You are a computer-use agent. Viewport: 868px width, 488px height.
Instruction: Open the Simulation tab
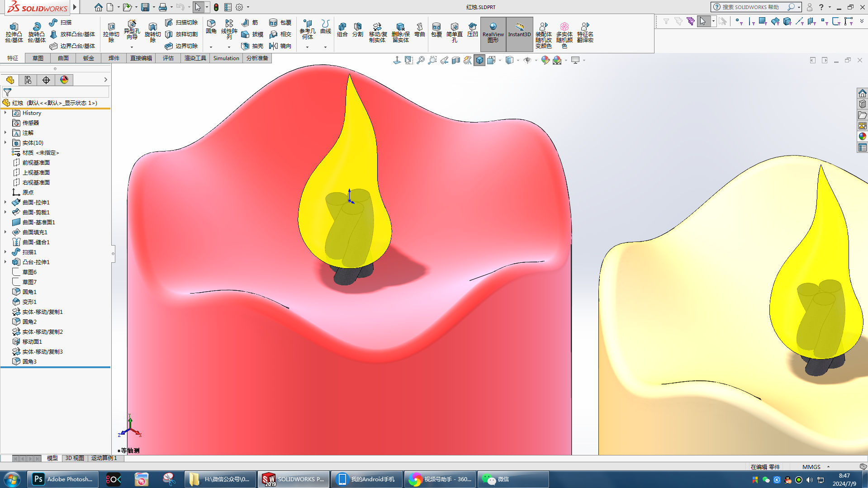click(x=226, y=58)
